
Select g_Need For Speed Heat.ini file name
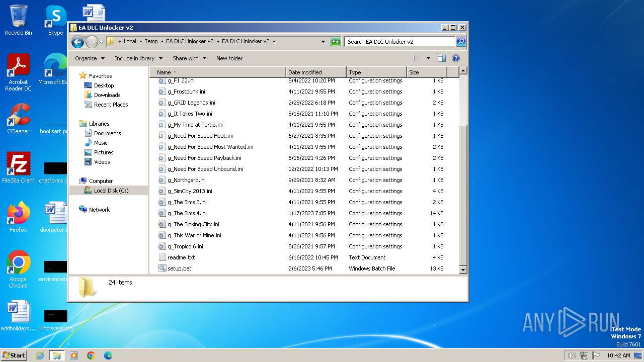pyautogui.click(x=200, y=136)
